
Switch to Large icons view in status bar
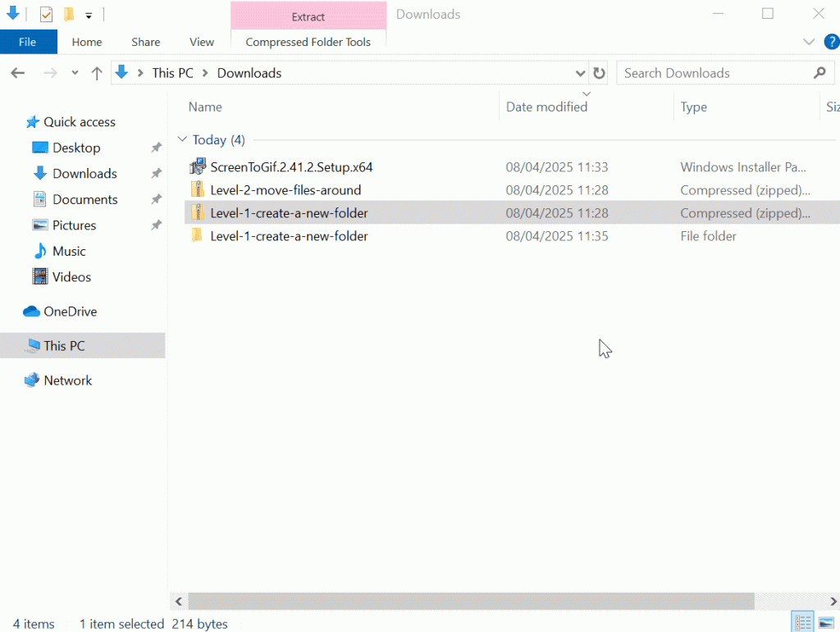tap(826, 623)
